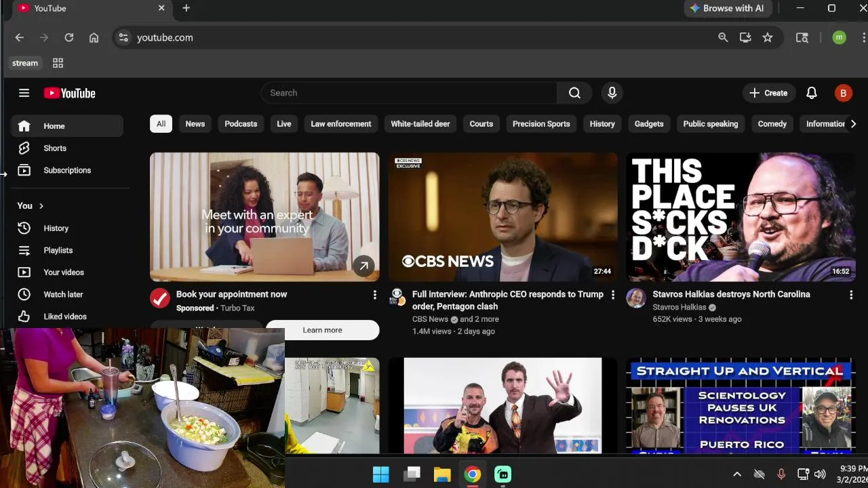
Task: Go to browser home page
Action: (94, 38)
